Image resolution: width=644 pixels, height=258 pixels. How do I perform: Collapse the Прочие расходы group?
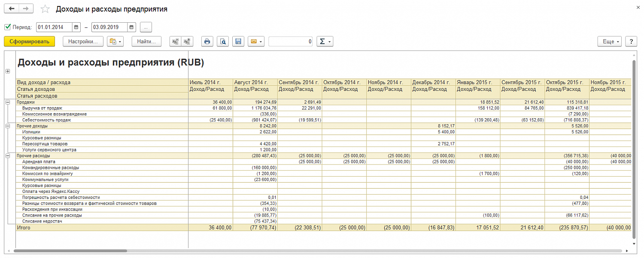pyautogui.click(x=8, y=156)
